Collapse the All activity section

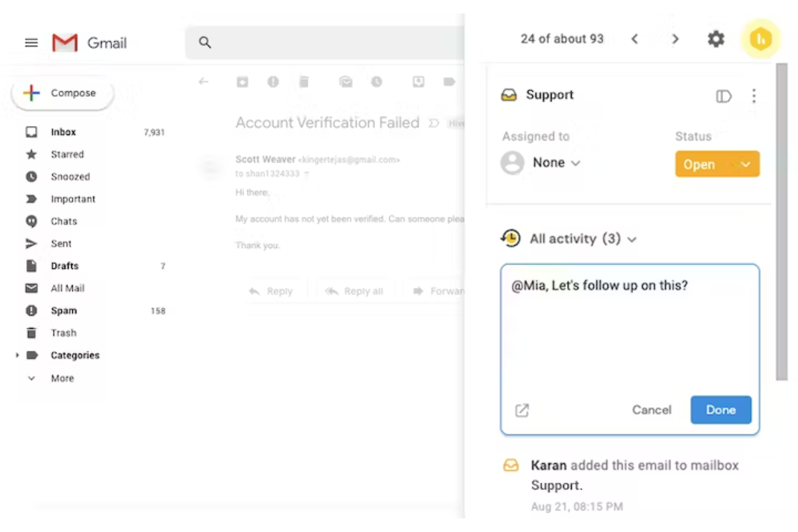pyautogui.click(x=632, y=239)
